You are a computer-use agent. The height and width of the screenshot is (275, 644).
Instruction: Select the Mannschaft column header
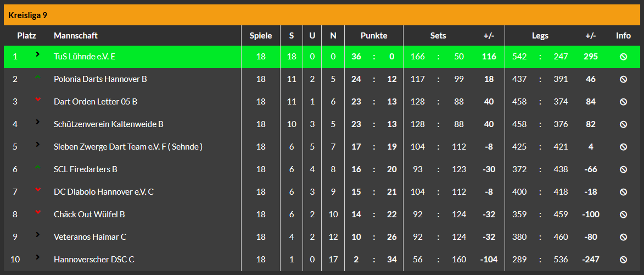(76, 36)
